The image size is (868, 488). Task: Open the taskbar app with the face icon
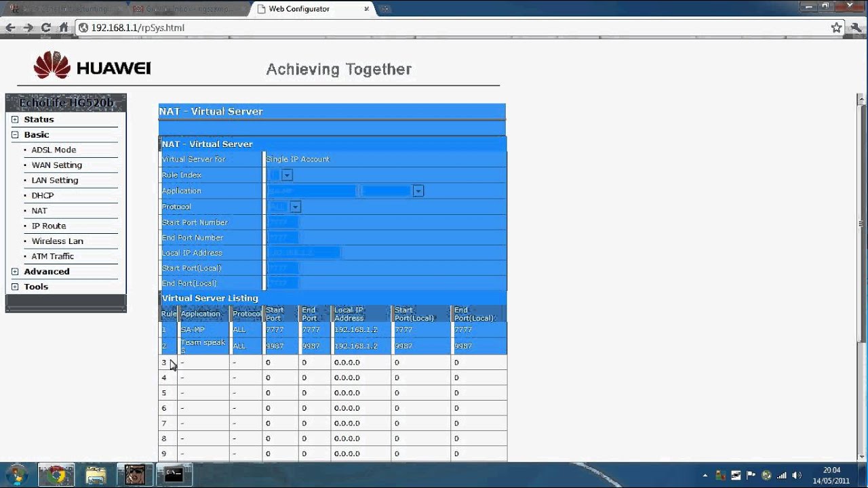click(x=135, y=475)
